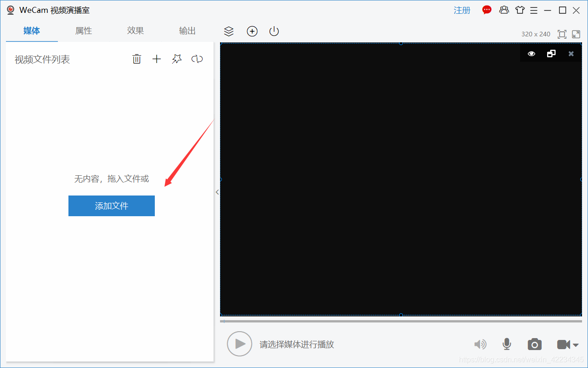Click the video record camera icon

(564, 345)
